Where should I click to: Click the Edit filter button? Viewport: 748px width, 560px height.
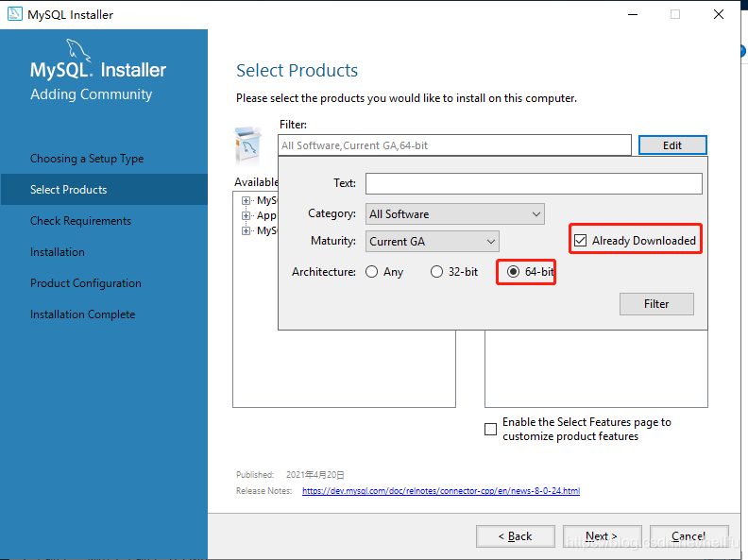point(672,145)
